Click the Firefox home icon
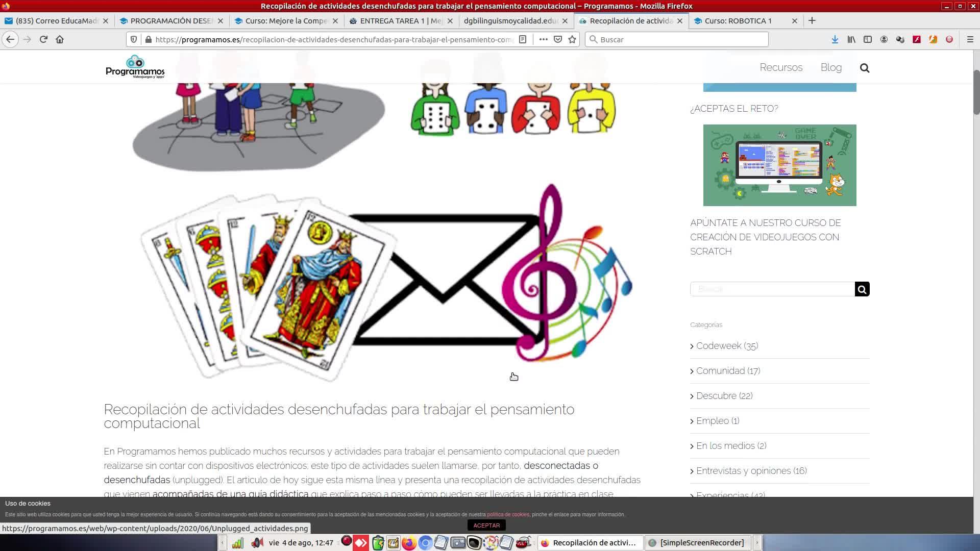Viewport: 980px width, 551px height. coord(60,39)
